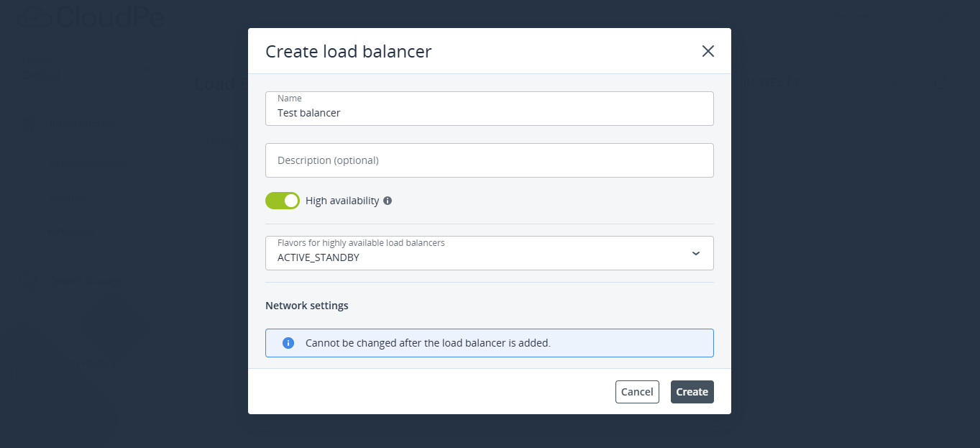980x448 pixels.
Task: Click the blue info icon in the notice
Action: (x=288, y=343)
